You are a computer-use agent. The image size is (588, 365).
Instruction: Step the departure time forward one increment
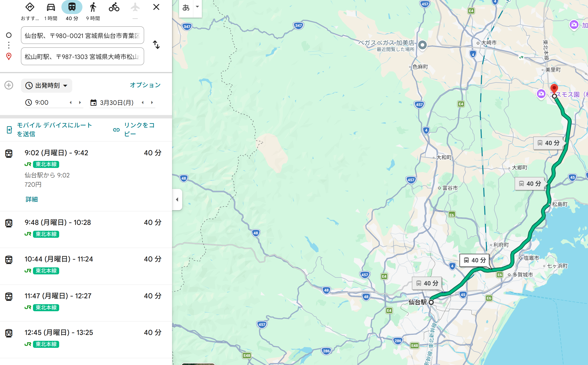[80, 103]
